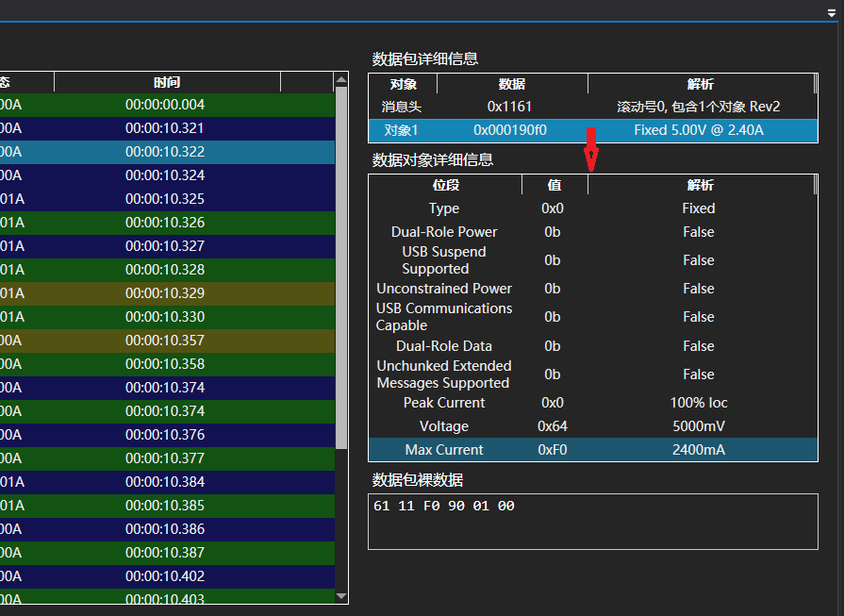Click the packet list vertical scrollbar thumb
This screenshot has width=844, height=616.
[341, 268]
